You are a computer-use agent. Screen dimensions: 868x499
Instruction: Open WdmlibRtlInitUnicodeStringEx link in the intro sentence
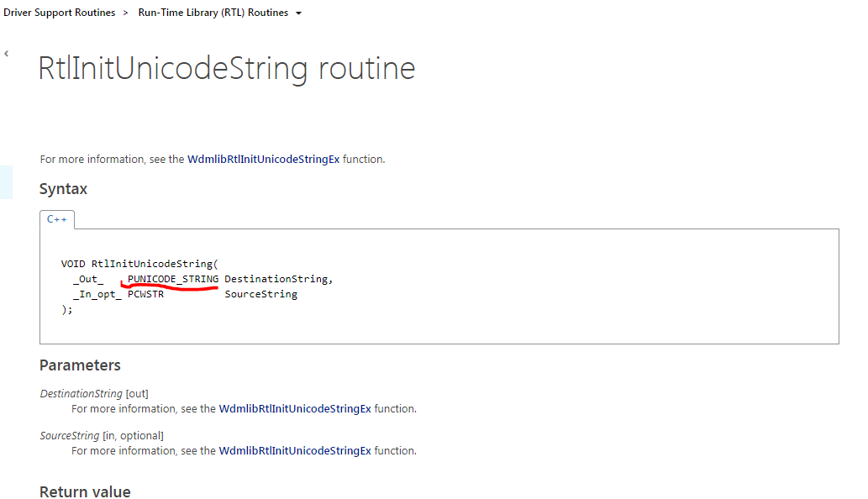coord(263,159)
